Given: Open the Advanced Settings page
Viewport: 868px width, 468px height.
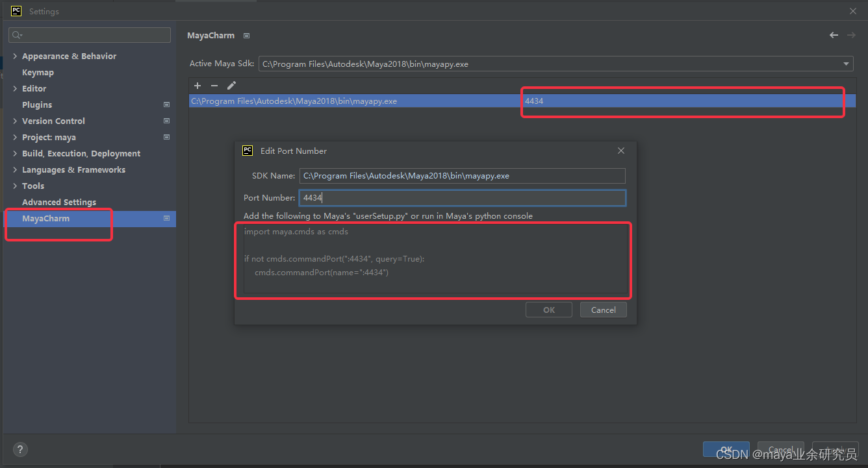Looking at the screenshot, I should (x=59, y=203).
